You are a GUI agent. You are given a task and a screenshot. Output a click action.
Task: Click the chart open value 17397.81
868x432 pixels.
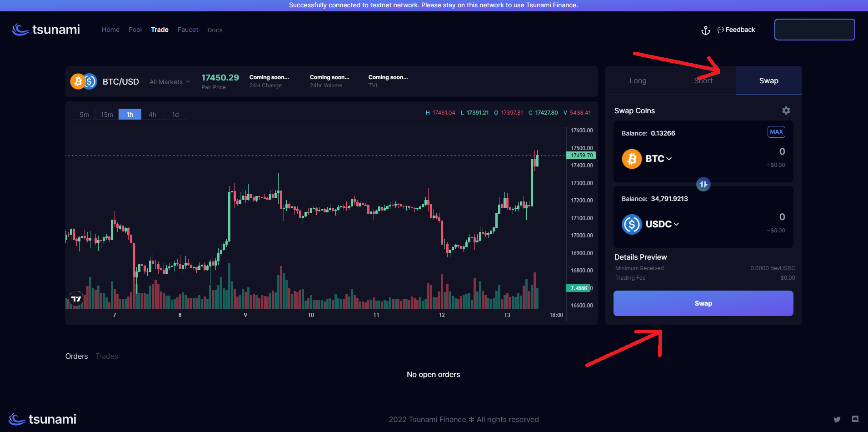pos(512,113)
